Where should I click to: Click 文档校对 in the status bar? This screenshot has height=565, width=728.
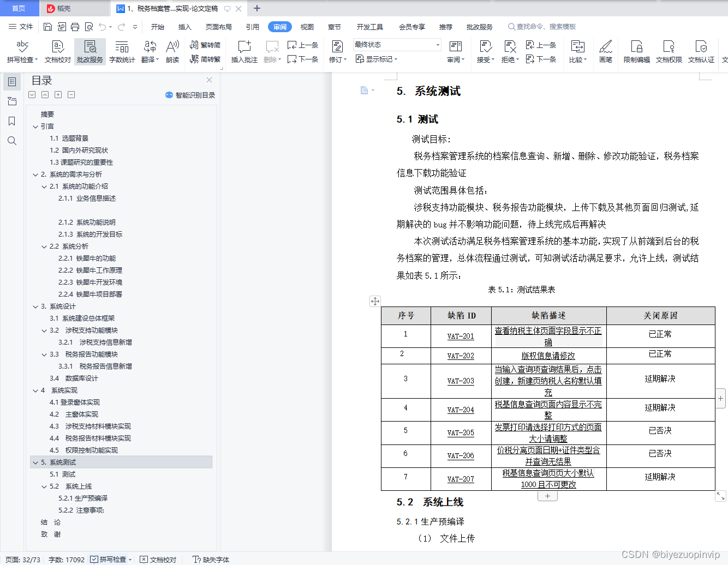[158, 560]
